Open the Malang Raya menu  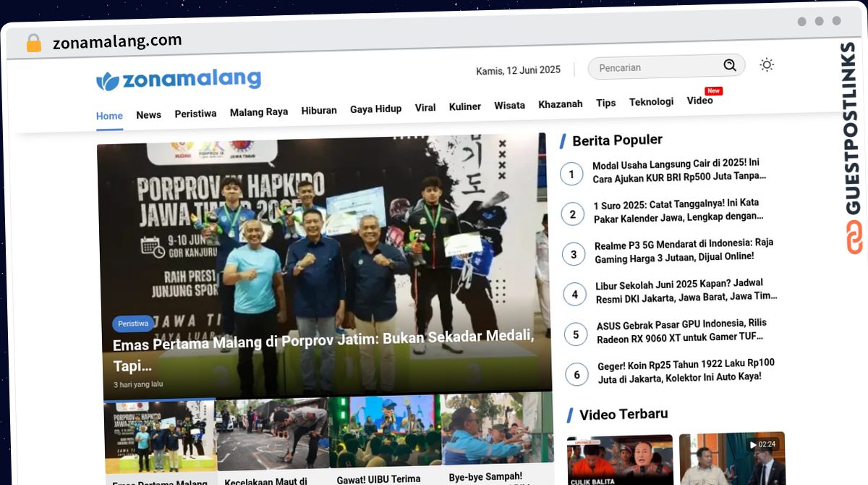259,112
